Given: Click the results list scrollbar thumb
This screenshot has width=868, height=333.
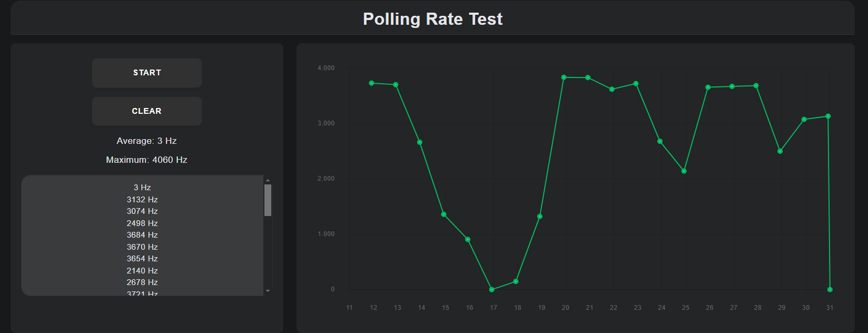Looking at the screenshot, I should coord(268,200).
